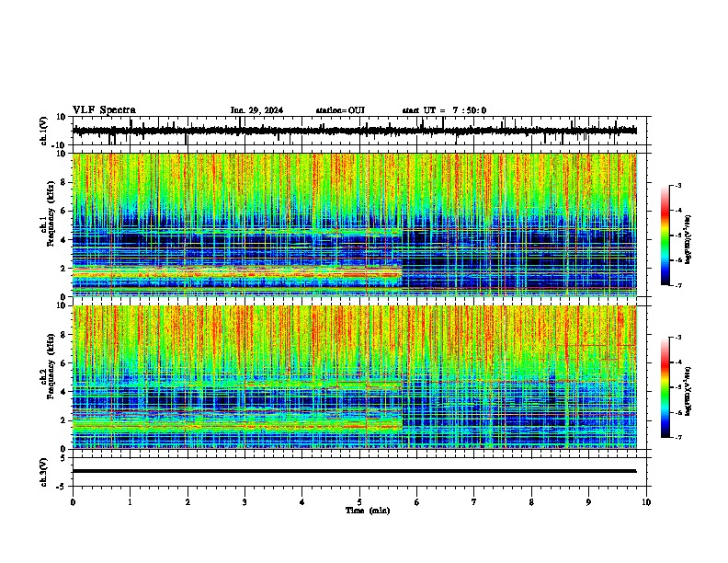Click inside the ch.2 spectrogram plot
The image size is (728, 563).
[355, 377]
